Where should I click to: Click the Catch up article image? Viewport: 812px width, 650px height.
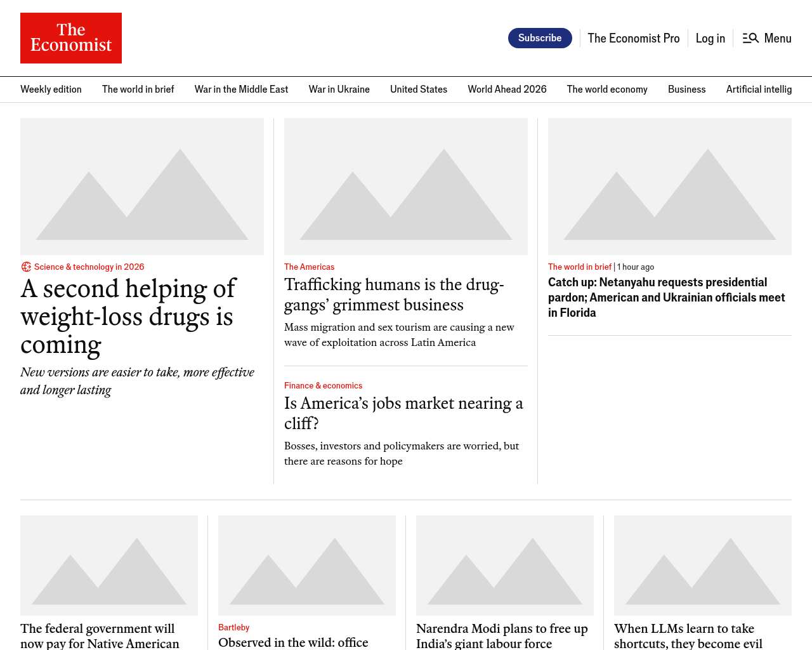pyautogui.click(x=670, y=187)
